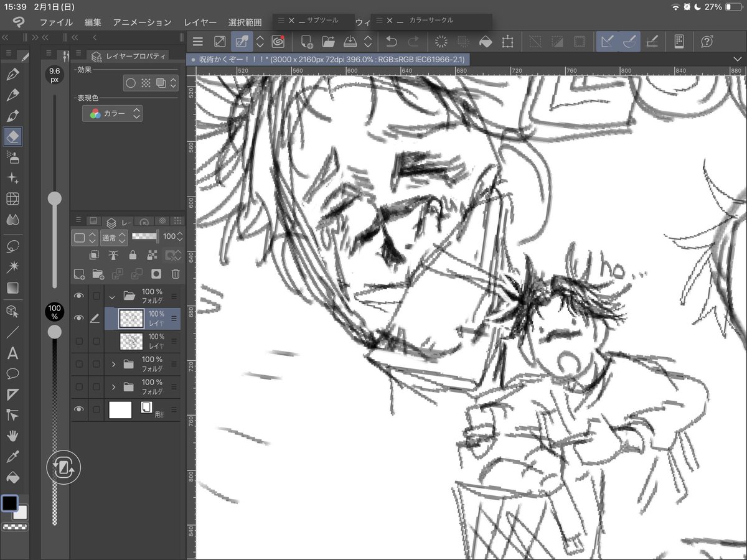747x560 pixels.
Task: Select the Pen tool in the tool palette
Action: pyautogui.click(x=12, y=75)
